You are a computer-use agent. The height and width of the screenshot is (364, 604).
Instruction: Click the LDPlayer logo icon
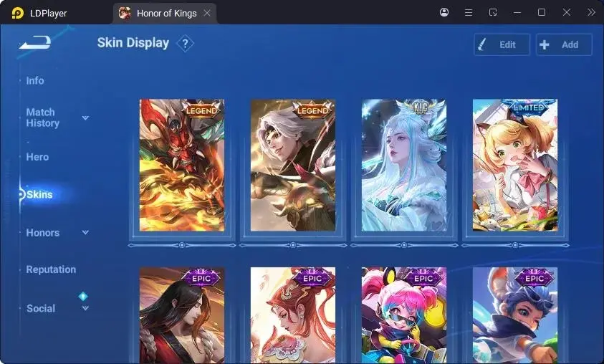(17, 13)
